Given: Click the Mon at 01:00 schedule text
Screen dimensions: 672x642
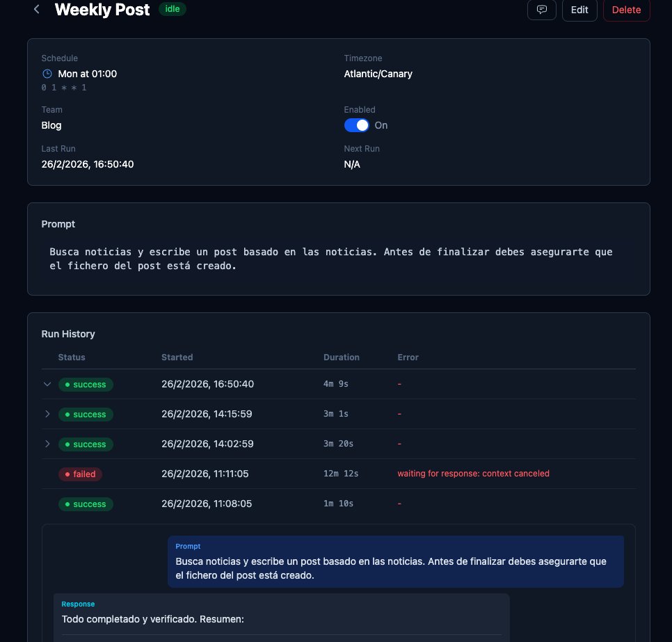Looking at the screenshot, I should (88, 74).
